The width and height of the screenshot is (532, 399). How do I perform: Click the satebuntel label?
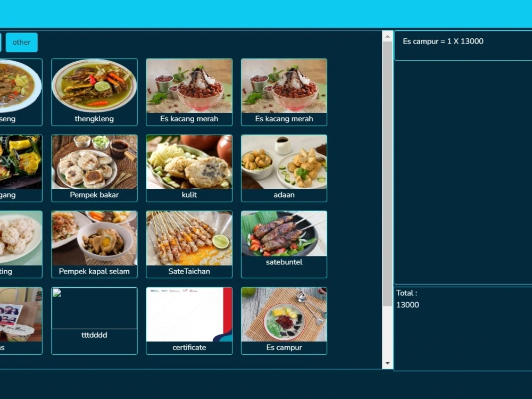pos(284,262)
